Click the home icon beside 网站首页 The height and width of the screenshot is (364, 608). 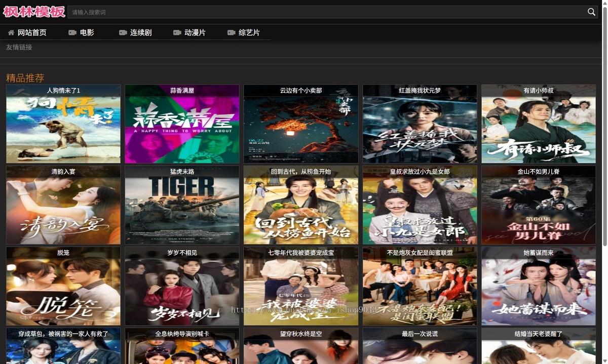(x=11, y=32)
